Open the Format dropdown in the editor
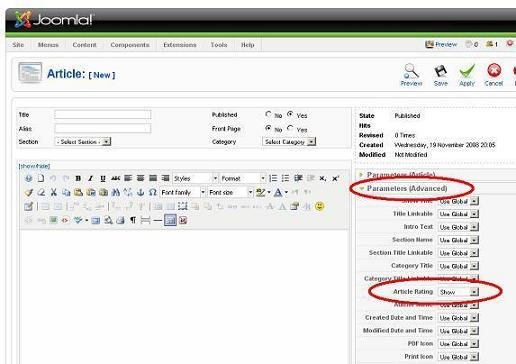This screenshot has height=364, width=516. tap(243, 178)
